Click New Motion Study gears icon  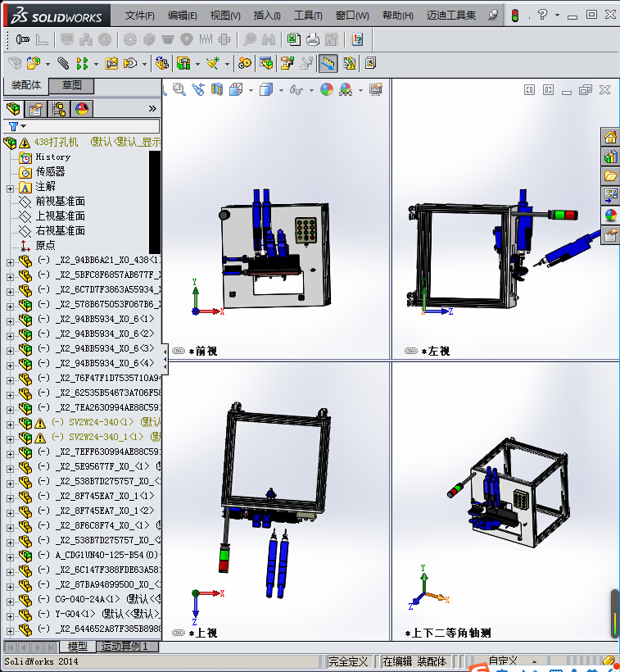245,63
